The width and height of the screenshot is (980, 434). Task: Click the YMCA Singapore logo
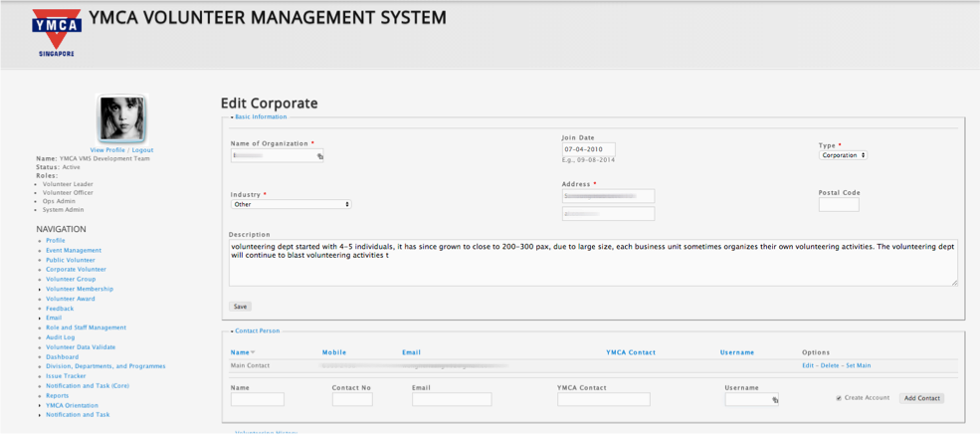click(57, 33)
